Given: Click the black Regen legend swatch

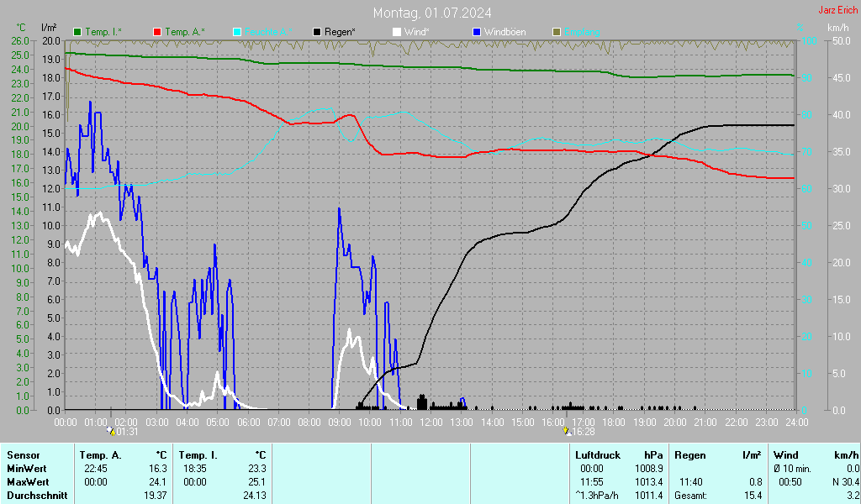Looking at the screenshot, I should coord(317,32).
